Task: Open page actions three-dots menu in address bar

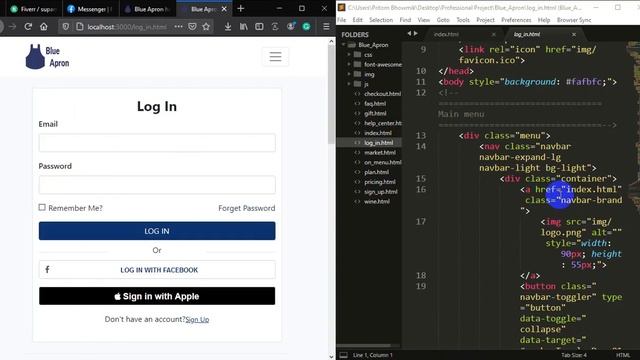Action: (178, 27)
